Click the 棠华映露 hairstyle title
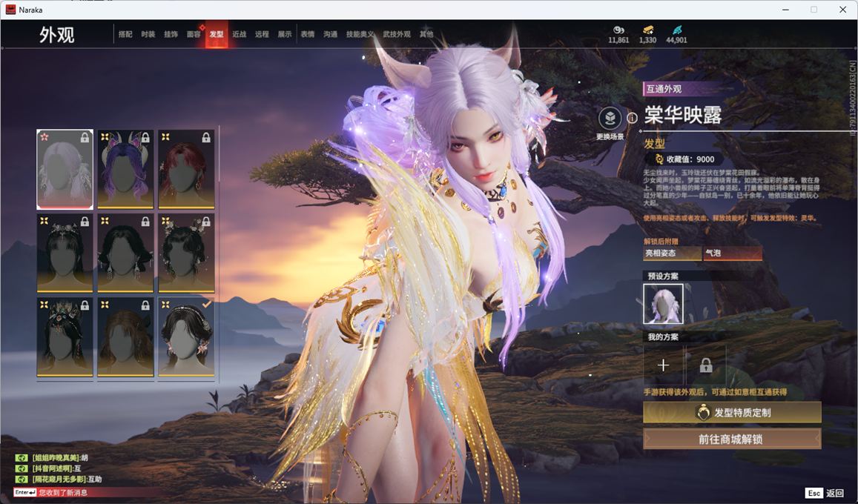Image resolution: width=858 pixels, height=504 pixels. (x=683, y=115)
